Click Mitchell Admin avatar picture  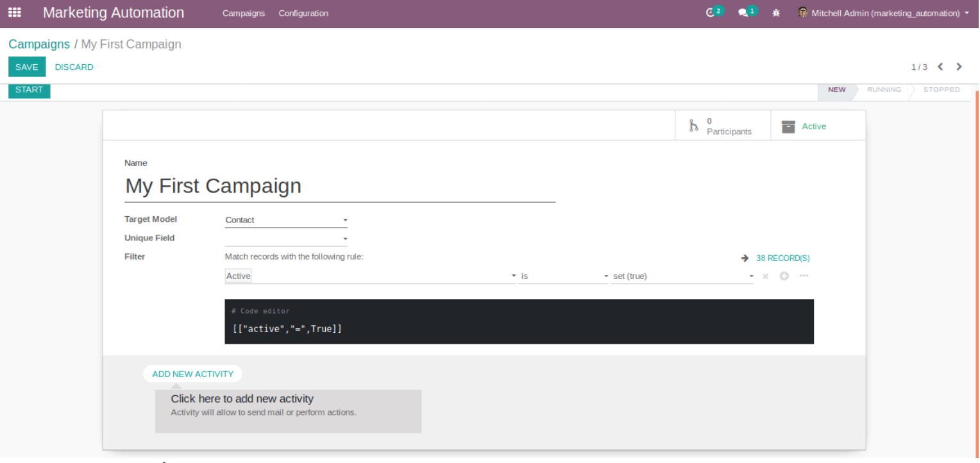click(802, 12)
